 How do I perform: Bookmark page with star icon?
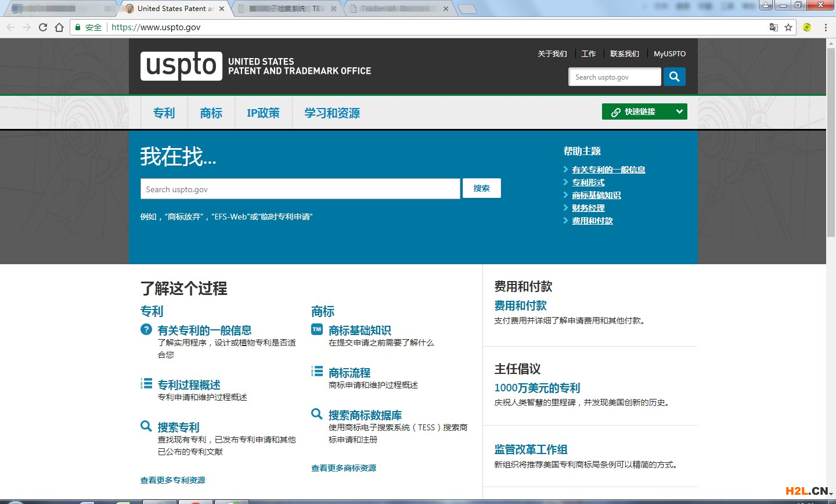click(788, 27)
